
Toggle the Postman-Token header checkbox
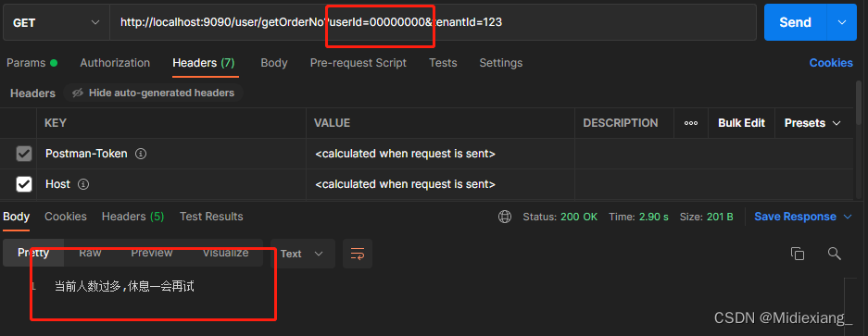tap(24, 154)
